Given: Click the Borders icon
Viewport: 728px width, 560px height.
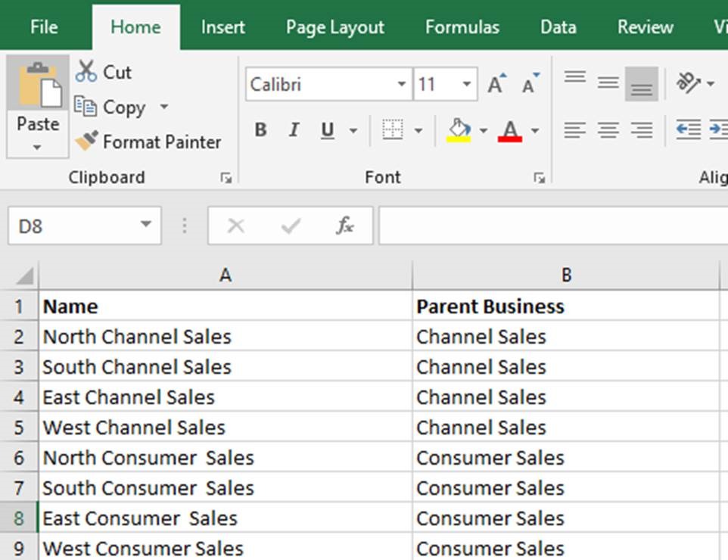Looking at the screenshot, I should click(393, 130).
